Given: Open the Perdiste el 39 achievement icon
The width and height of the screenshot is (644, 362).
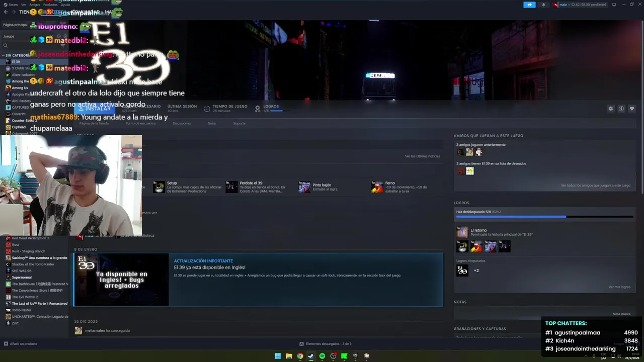Looking at the screenshot, I should click(231, 187).
